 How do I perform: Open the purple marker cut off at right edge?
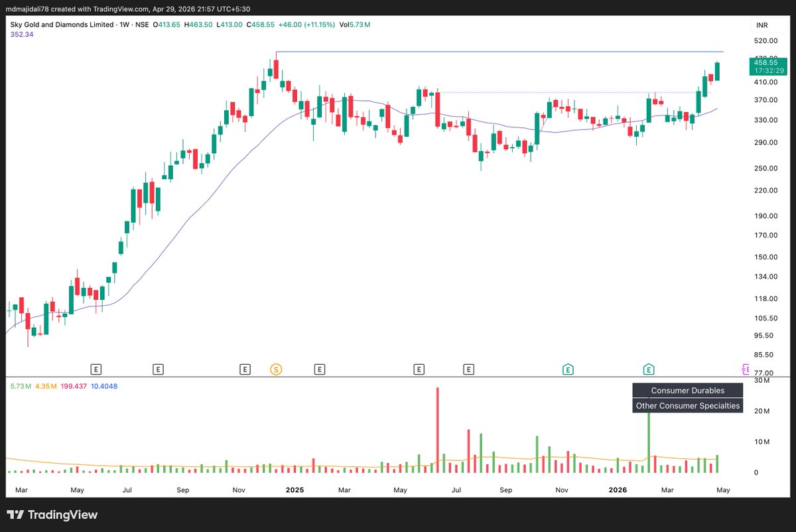[x=745, y=368]
